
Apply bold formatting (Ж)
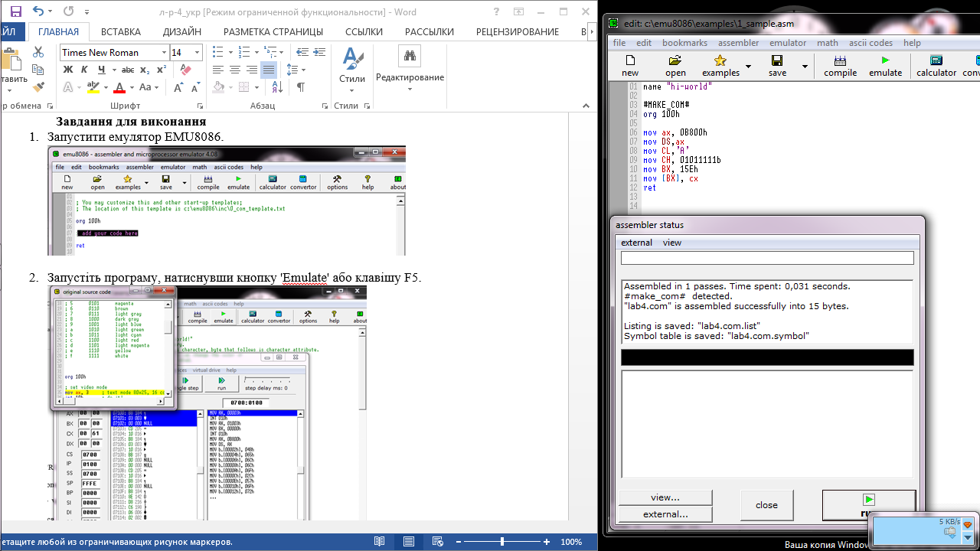point(67,70)
